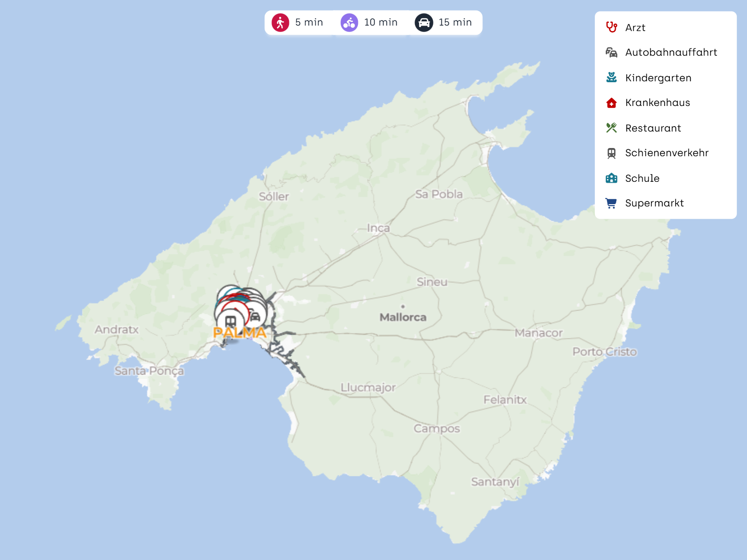Click the orange PALMA label

[240, 333]
